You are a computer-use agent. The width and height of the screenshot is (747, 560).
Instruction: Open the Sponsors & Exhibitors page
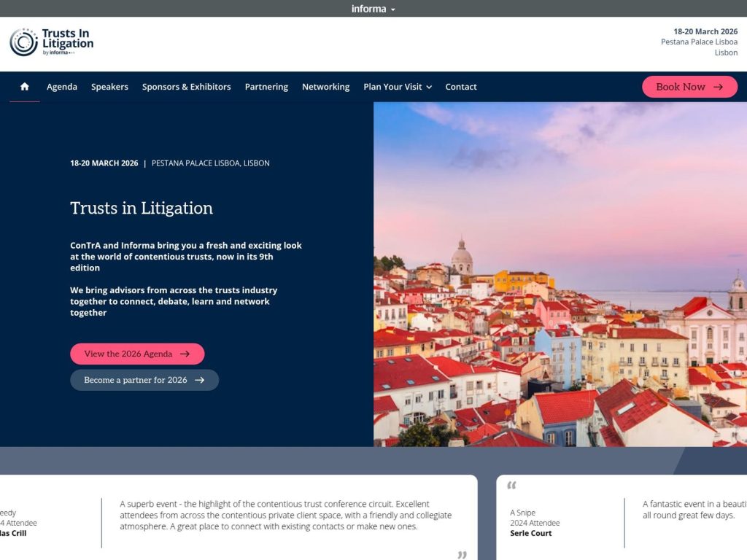click(185, 86)
